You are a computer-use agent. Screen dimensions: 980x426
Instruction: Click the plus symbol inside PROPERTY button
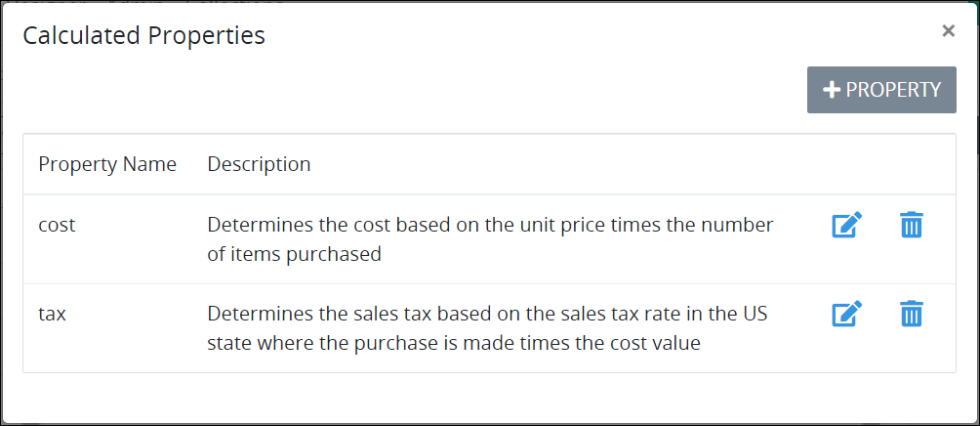832,90
